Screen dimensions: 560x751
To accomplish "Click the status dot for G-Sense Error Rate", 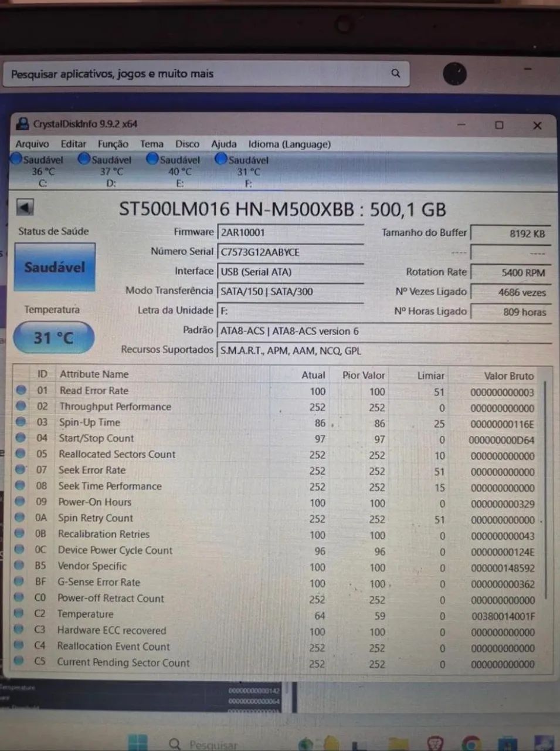I will pyautogui.click(x=19, y=581).
